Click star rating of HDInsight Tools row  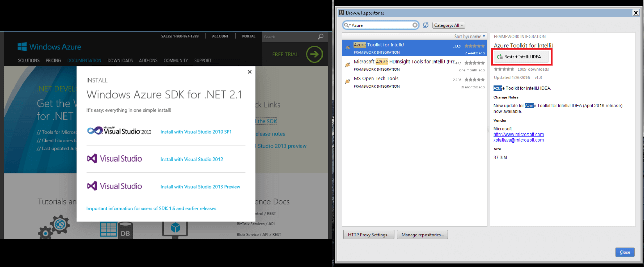[x=474, y=63]
